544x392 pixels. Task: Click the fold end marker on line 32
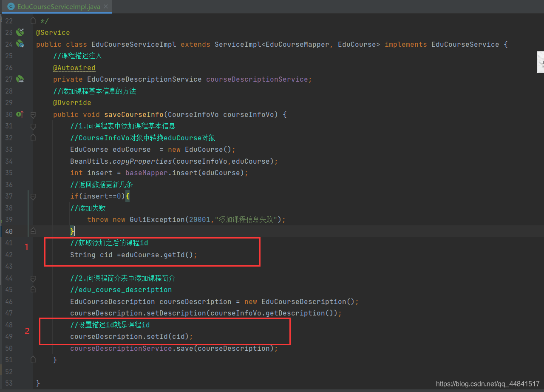[33, 138]
